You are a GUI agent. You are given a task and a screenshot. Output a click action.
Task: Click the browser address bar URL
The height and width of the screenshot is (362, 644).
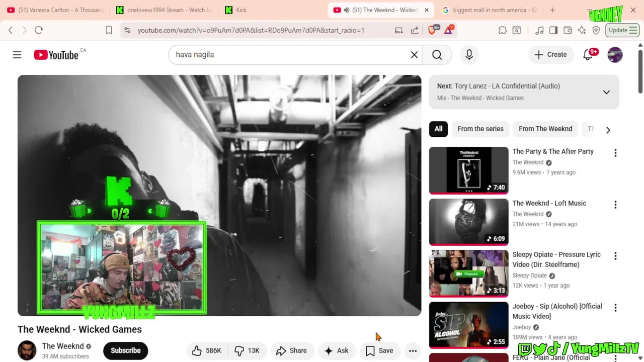[251, 30]
